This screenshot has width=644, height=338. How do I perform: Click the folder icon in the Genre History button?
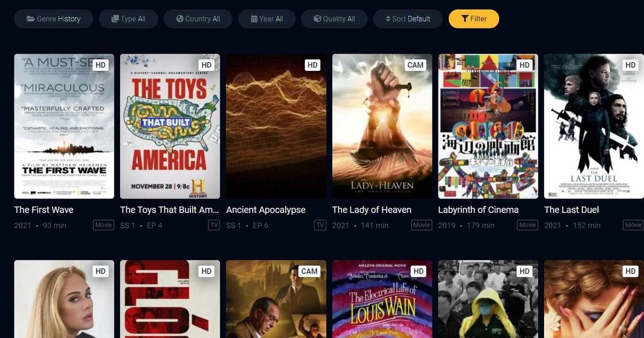(x=31, y=19)
